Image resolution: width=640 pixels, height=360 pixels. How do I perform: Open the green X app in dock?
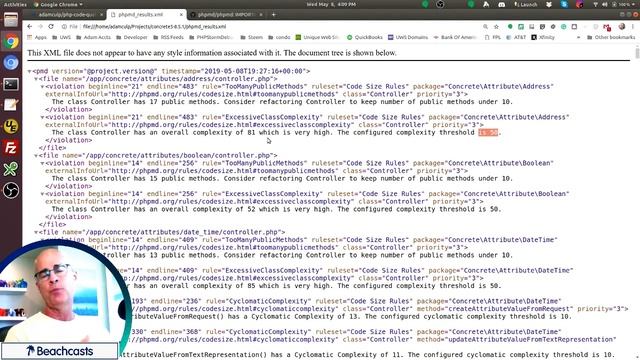point(11,169)
